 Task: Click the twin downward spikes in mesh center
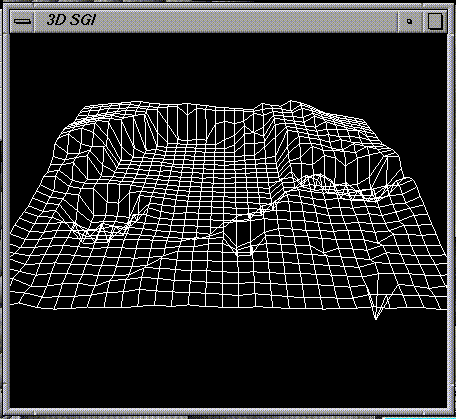(243, 247)
